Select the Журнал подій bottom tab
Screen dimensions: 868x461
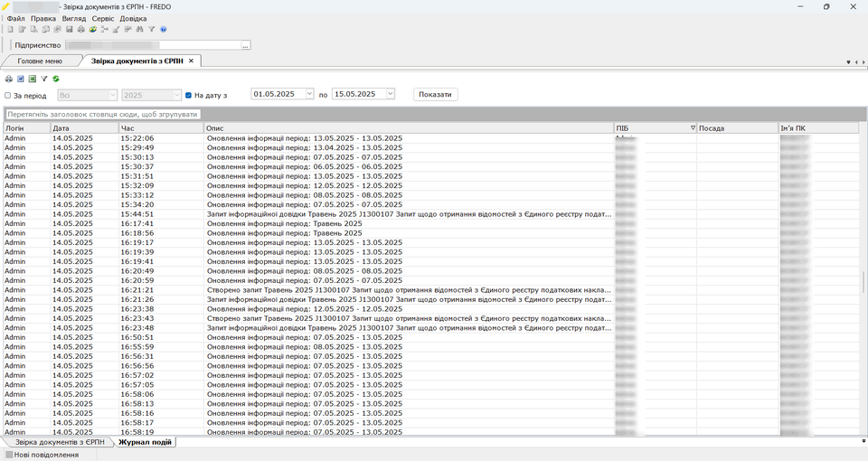[x=145, y=442]
